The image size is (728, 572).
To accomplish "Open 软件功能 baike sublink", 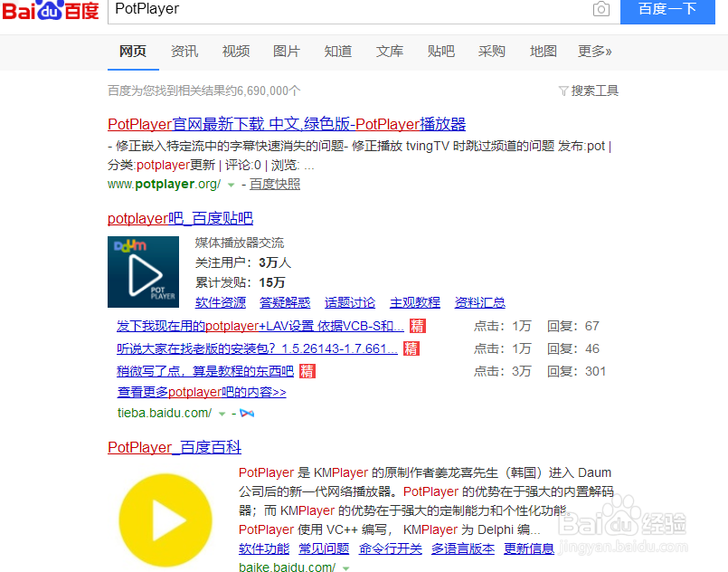I will [264, 548].
